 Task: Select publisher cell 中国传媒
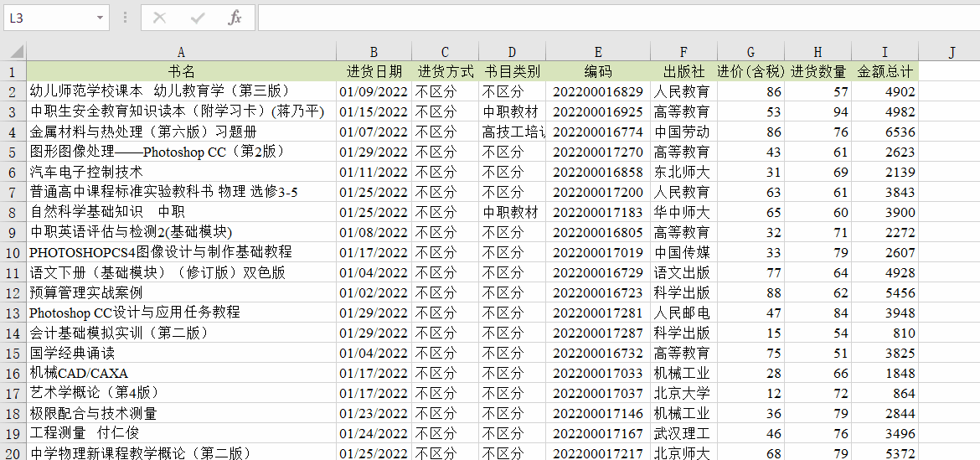683,252
